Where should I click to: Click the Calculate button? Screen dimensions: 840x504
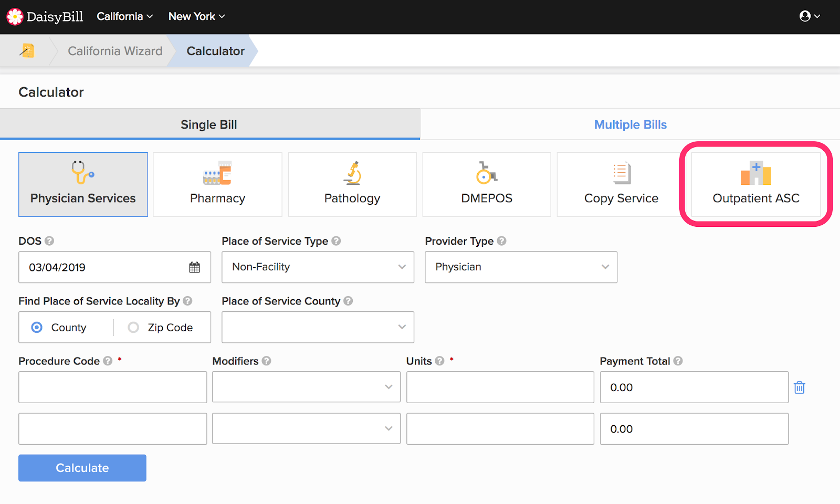(x=82, y=468)
